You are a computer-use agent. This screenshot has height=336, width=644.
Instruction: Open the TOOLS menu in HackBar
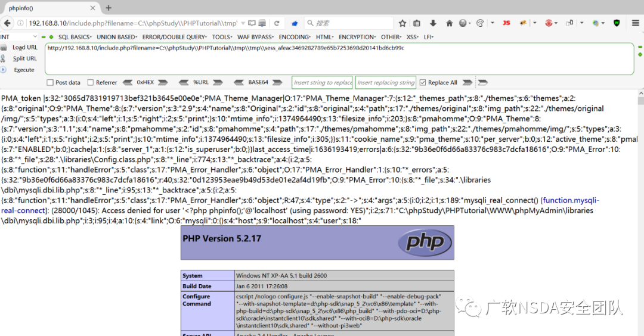pos(222,37)
